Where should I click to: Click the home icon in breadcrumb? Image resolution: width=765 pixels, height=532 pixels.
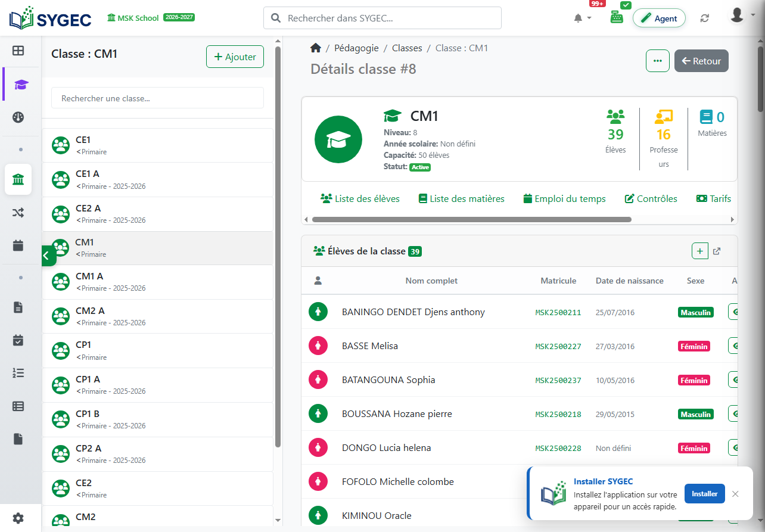(316, 48)
